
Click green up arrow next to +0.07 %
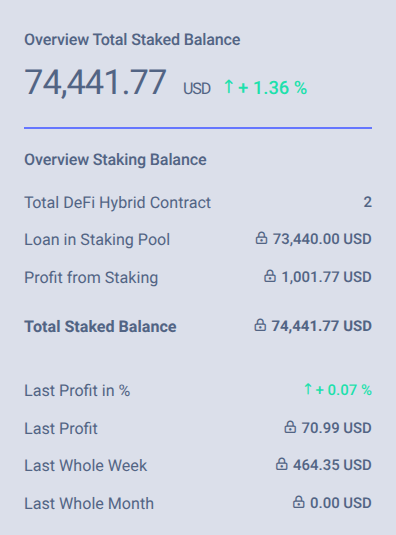(x=308, y=389)
